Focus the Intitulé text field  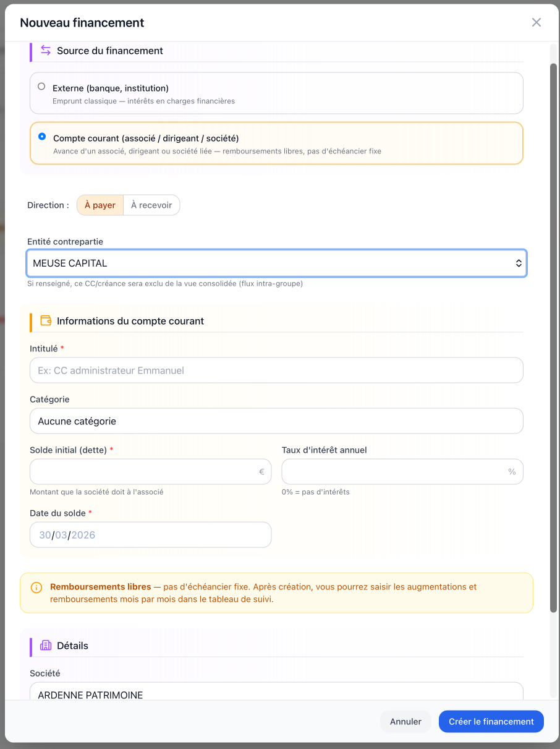pos(276,370)
